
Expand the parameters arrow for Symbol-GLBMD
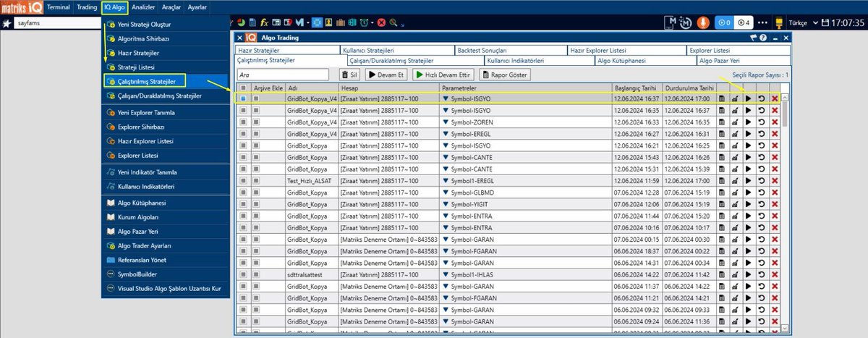click(446, 192)
